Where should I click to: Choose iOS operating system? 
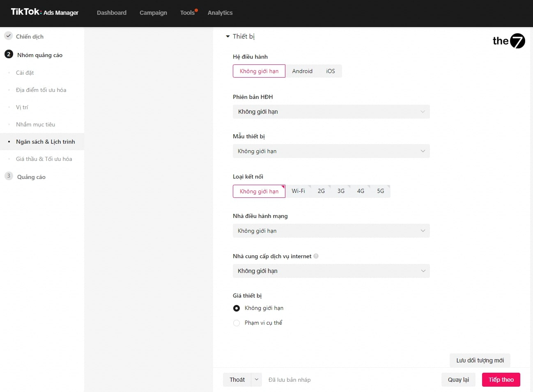click(330, 71)
